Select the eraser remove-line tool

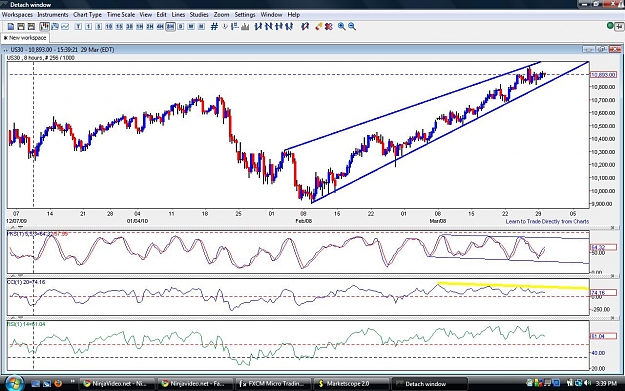318,27
